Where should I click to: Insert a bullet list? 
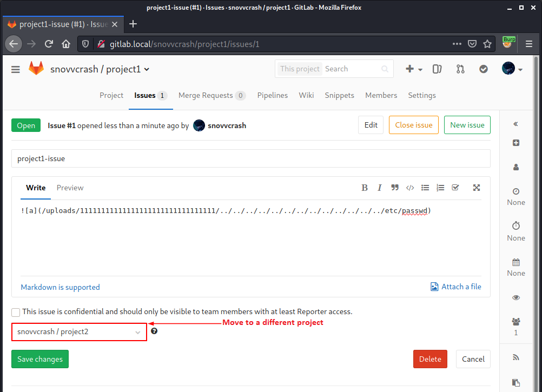click(x=425, y=188)
